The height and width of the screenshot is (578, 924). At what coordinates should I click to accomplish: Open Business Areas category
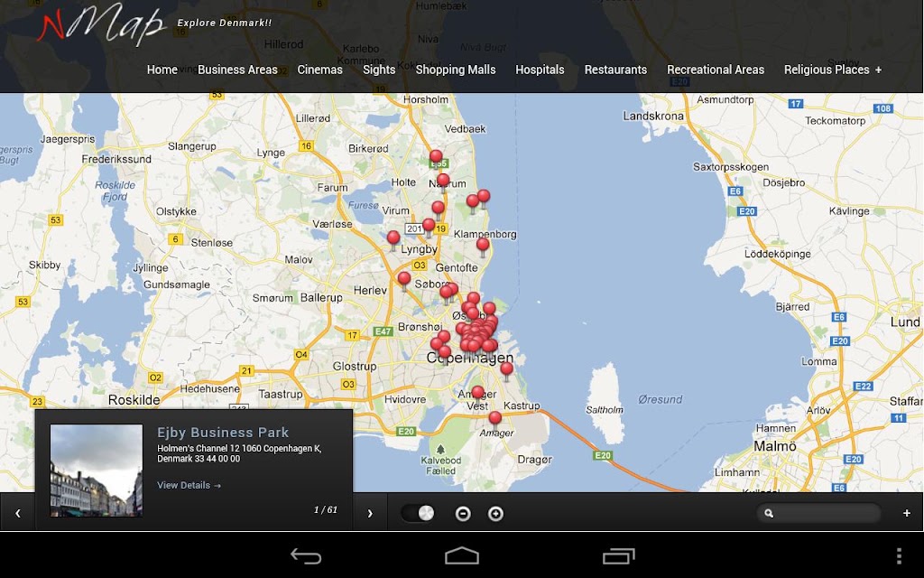tap(237, 70)
